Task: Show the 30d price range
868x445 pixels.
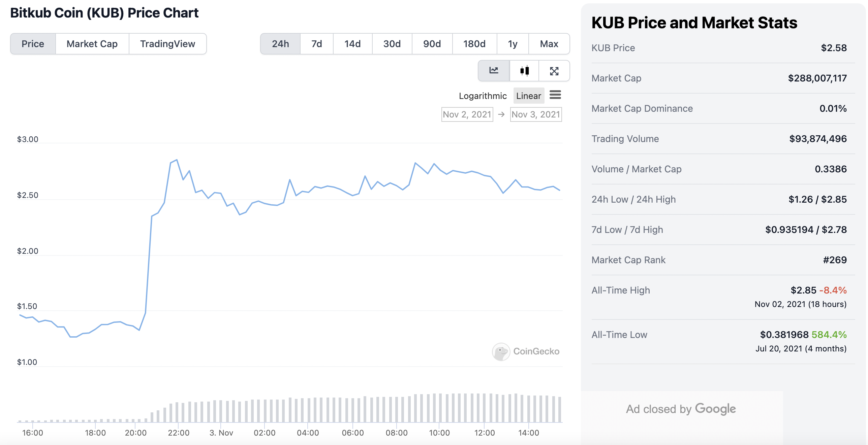Action: point(392,44)
